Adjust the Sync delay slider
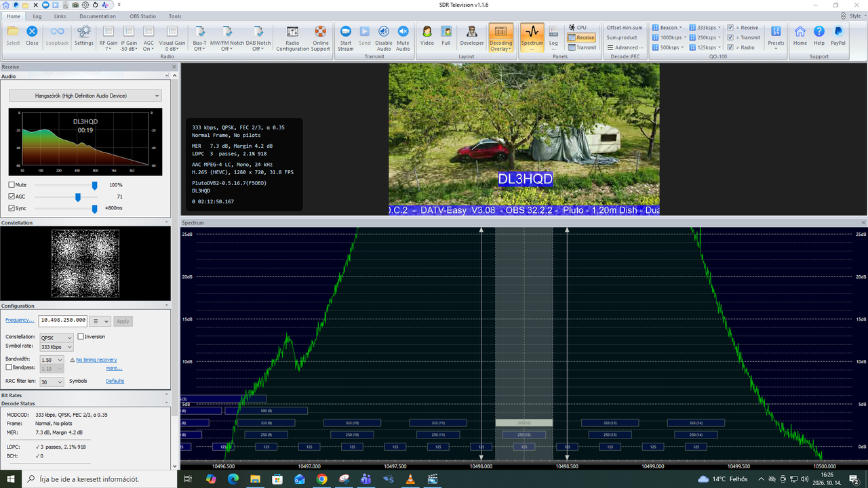 94,208
